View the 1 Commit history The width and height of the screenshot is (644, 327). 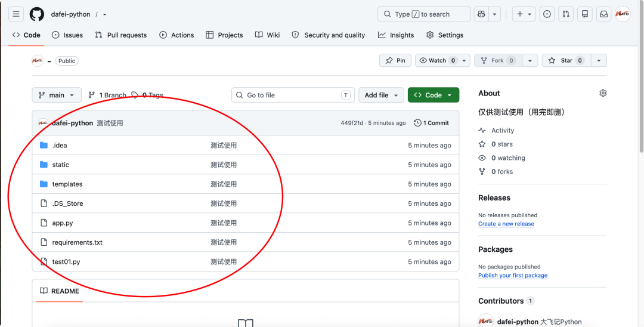(x=432, y=123)
